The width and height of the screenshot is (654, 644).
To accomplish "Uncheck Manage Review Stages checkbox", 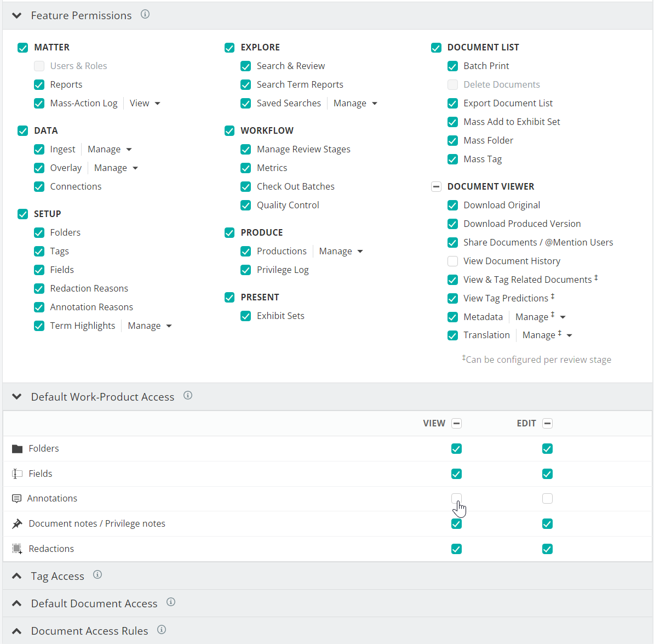I will (x=246, y=150).
